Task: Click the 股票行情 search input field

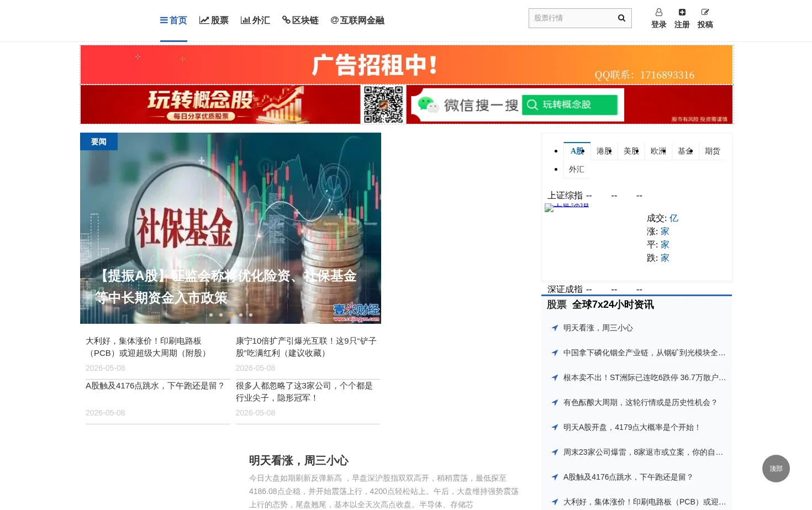Action: [x=571, y=18]
